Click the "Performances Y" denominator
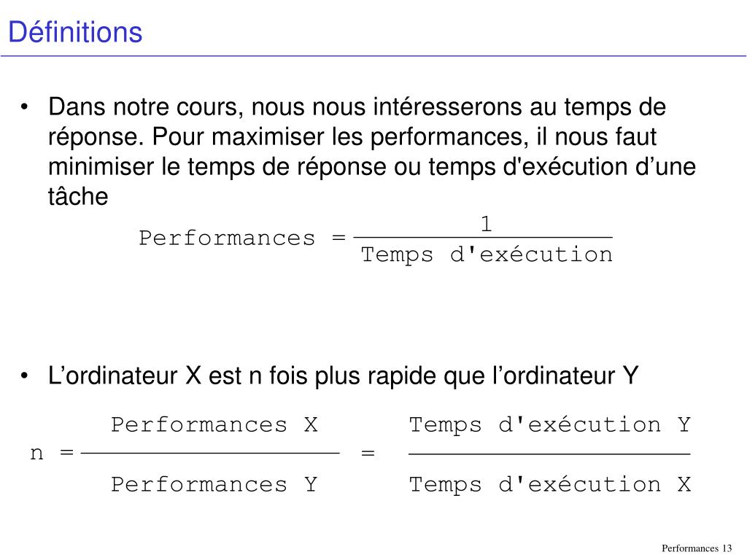Screen dimensions: 747x560 point(214,484)
